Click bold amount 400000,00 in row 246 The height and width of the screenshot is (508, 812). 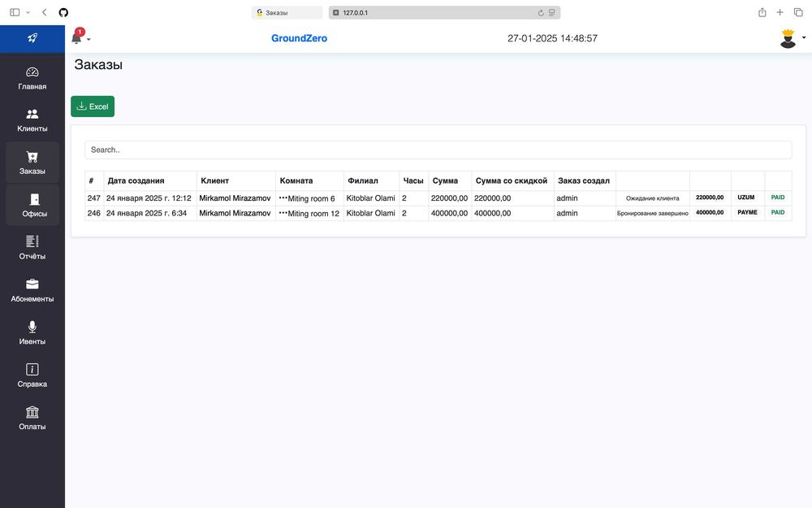pos(710,212)
